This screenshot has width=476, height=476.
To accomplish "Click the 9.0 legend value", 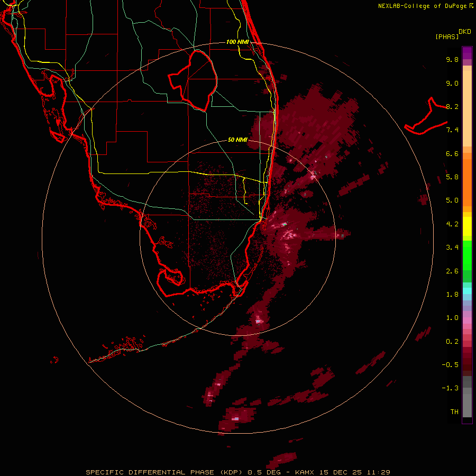I will click(x=452, y=83).
